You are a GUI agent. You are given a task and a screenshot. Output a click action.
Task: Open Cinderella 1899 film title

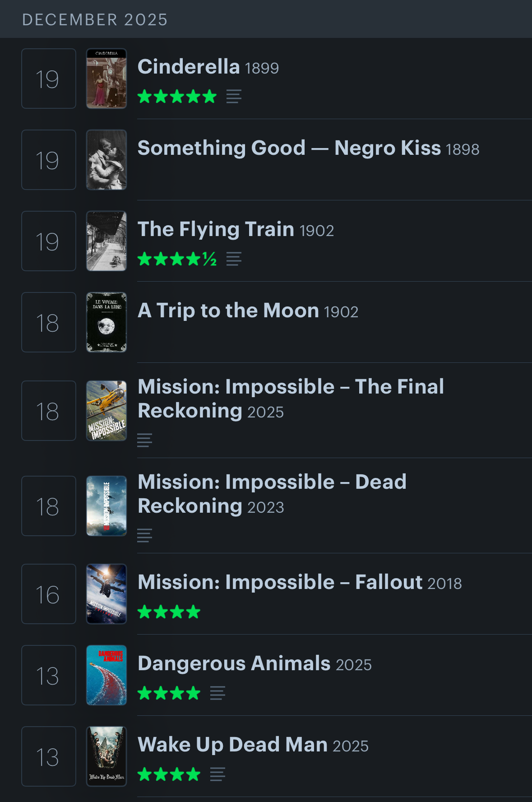pyautogui.click(x=189, y=67)
